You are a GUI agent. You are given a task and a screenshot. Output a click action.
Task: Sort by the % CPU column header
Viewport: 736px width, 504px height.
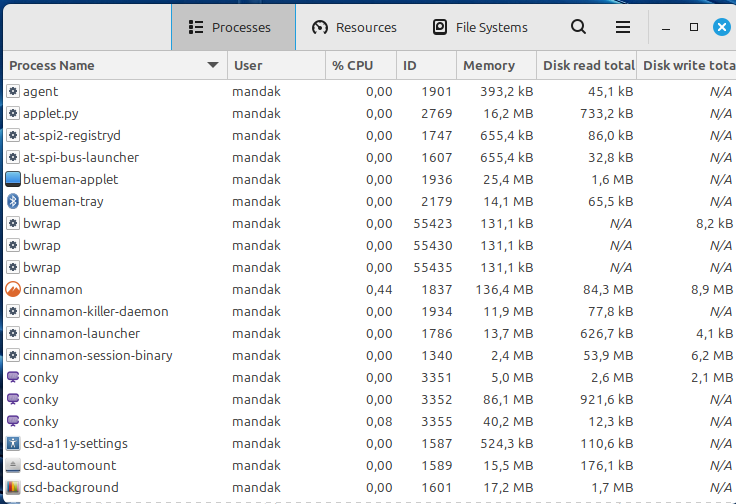360,65
